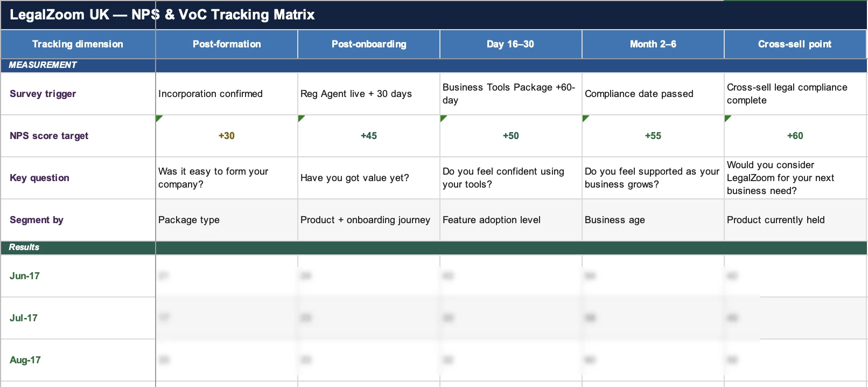Screen dimensions: 868x387
Task: Click the green corner indicator on +50 cell
Action: [x=443, y=118]
